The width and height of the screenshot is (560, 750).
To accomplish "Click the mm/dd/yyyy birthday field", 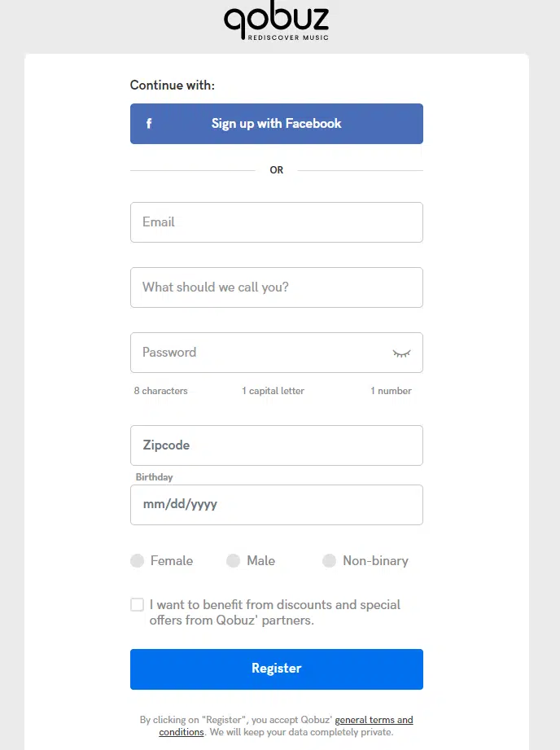I will pyautogui.click(x=277, y=505).
